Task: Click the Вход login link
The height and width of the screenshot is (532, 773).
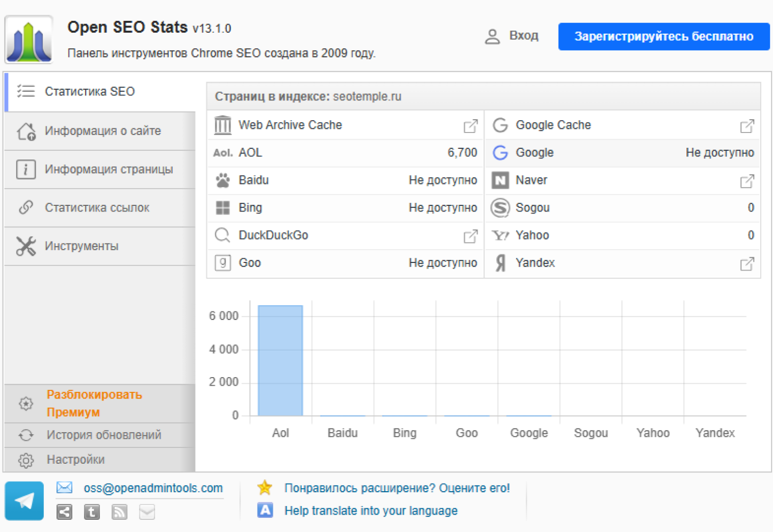Action: click(x=524, y=36)
